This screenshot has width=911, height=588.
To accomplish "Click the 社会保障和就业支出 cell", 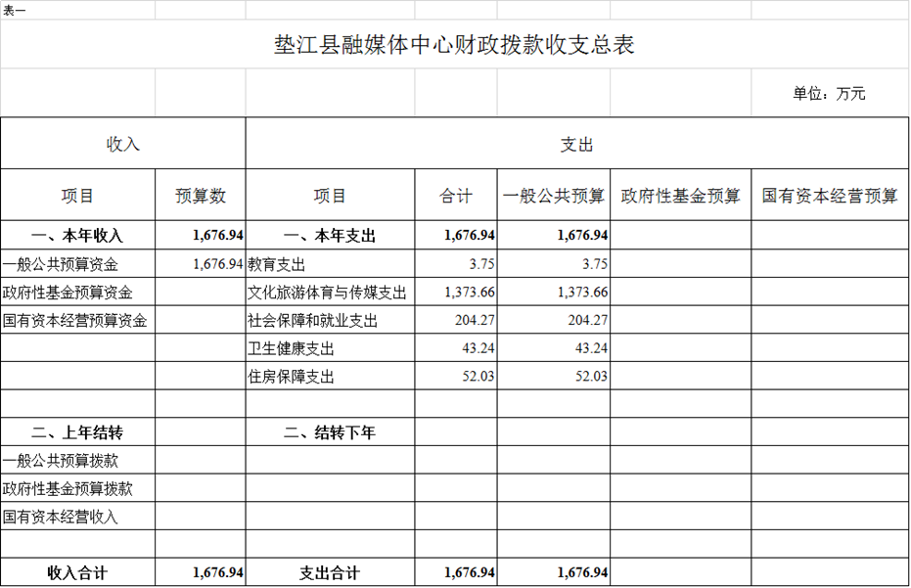I will point(312,320).
